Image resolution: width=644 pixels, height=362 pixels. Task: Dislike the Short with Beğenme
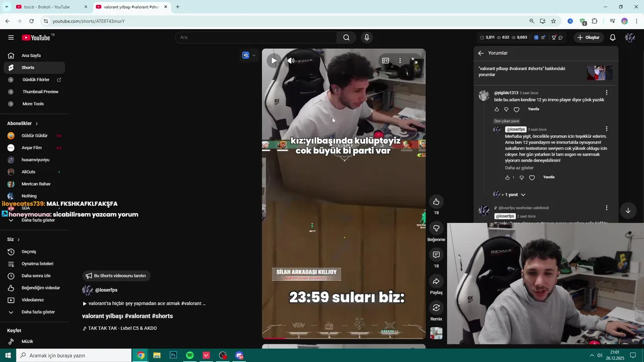pyautogui.click(x=436, y=228)
